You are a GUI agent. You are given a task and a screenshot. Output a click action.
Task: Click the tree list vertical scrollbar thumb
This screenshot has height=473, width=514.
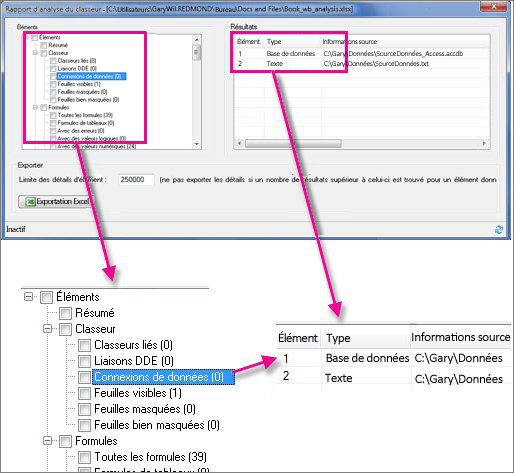[x=197, y=53]
